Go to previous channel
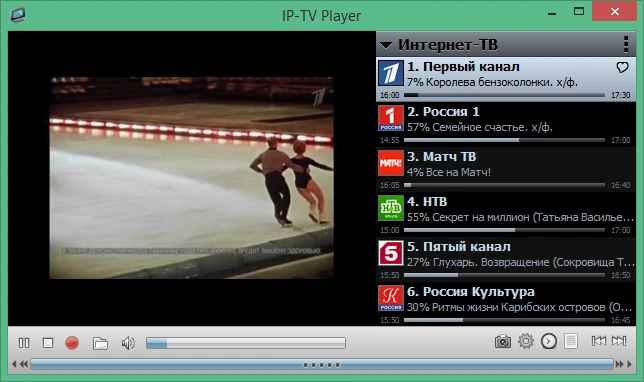Viewport: 644px width, 382px height. click(598, 341)
